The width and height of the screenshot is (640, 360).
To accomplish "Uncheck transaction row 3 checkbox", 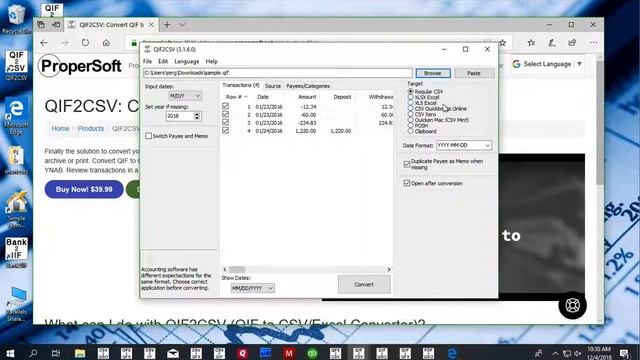I will (x=225, y=122).
